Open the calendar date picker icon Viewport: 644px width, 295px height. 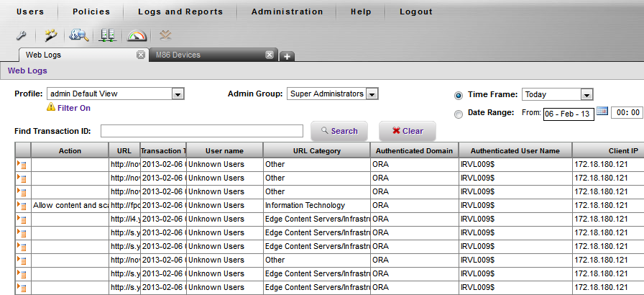[x=602, y=112]
